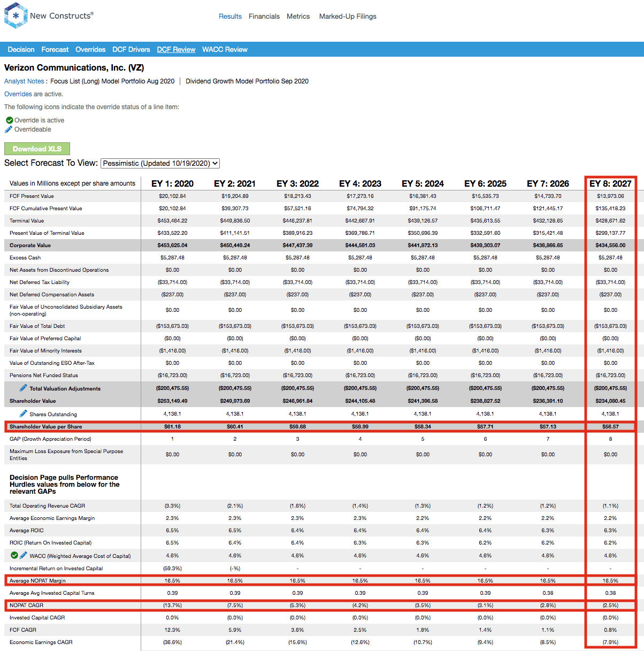The height and width of the screenshot is (651, 644).
Task: Click the 'FCF Present Value' row label
Action: (x=32, y=196)
